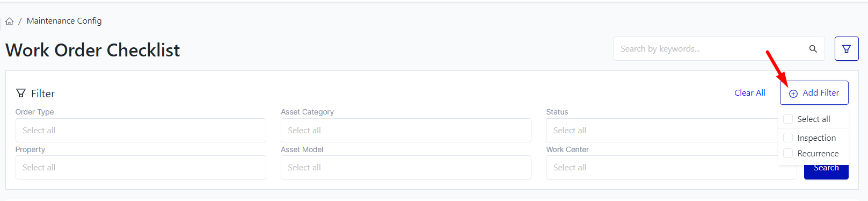Image resolution: width=868 pixels, height=201 pixels.
Task: Open the Order Type dropdown
Action: [x=141, y=130]
